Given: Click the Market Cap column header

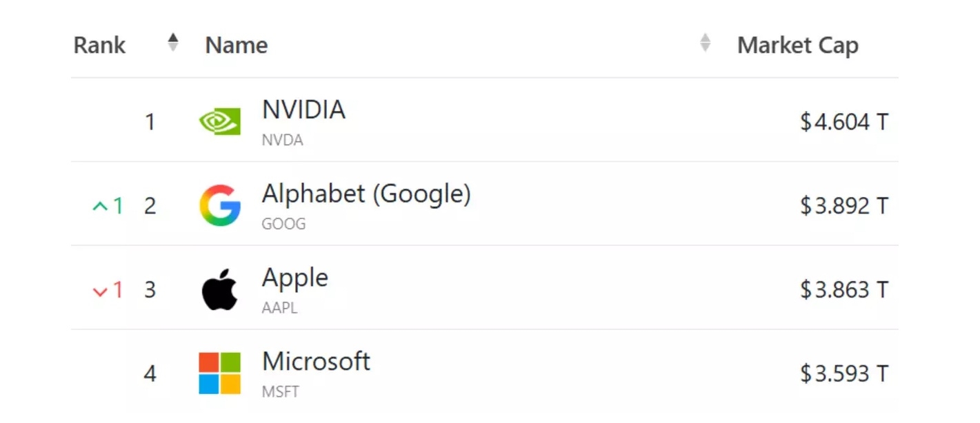Looking at the screenshot, I should click(x=797, y=45).
